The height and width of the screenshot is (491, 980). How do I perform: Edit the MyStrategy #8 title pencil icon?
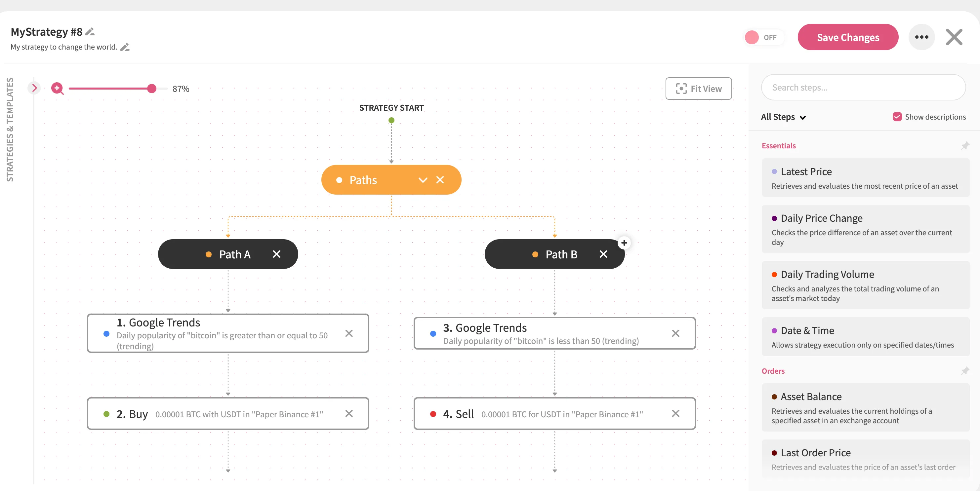(x=90, y=32)
